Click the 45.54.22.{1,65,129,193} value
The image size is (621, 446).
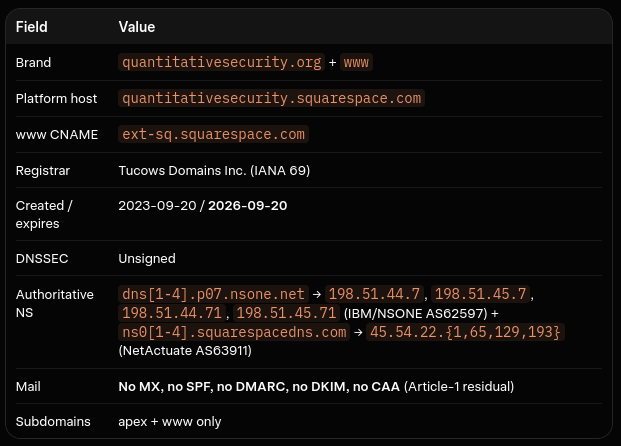click(465, 332)
